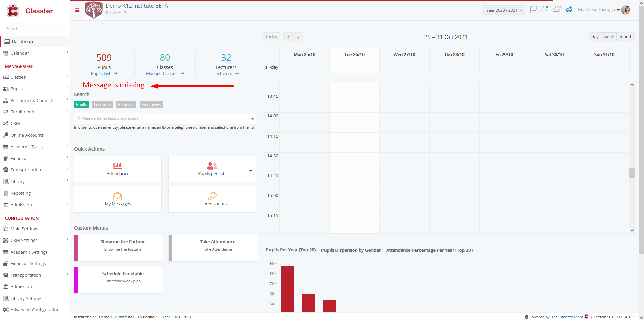Screen dimensions: 644x320
Task: Click the Classes sidebar icon
Action: (x=6, y=77)
